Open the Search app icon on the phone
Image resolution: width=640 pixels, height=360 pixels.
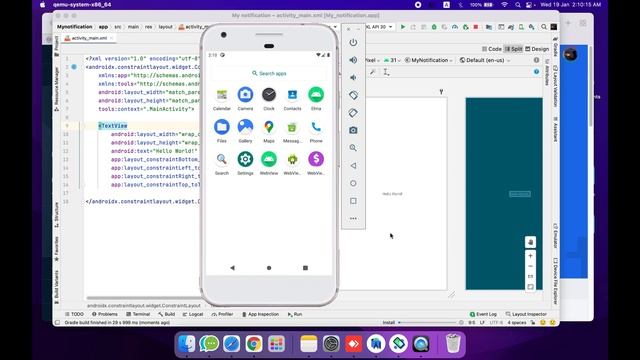pyautogui.click(x=222, y=163)
